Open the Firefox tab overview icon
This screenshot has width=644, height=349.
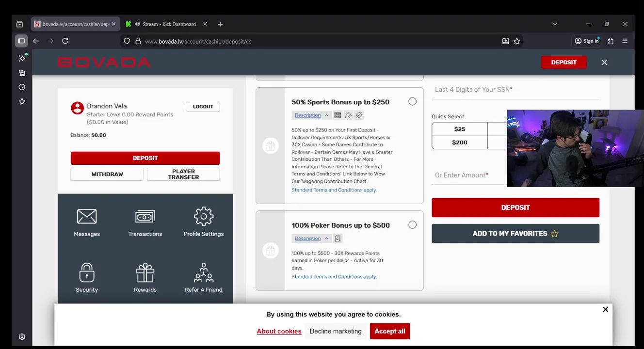[x=20, y=24]
